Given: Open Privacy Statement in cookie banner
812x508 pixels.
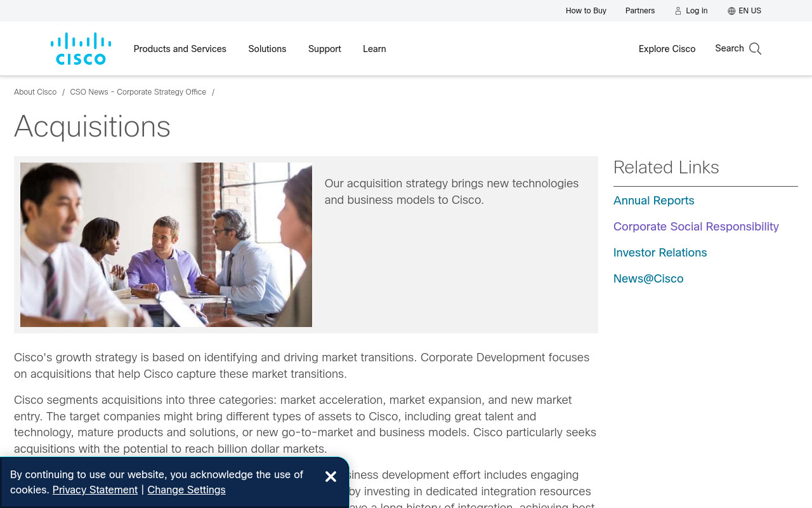Looking at the screenshot, I should (95, 490).
